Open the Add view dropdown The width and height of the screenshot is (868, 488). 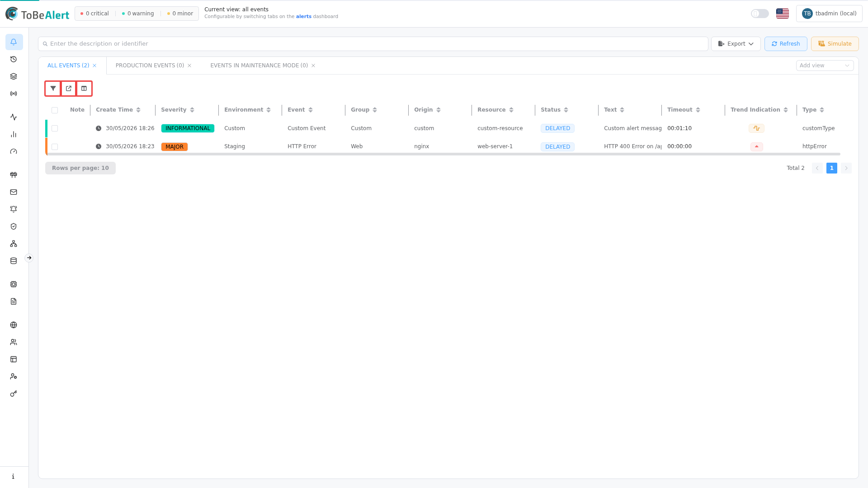coord(825,66)
